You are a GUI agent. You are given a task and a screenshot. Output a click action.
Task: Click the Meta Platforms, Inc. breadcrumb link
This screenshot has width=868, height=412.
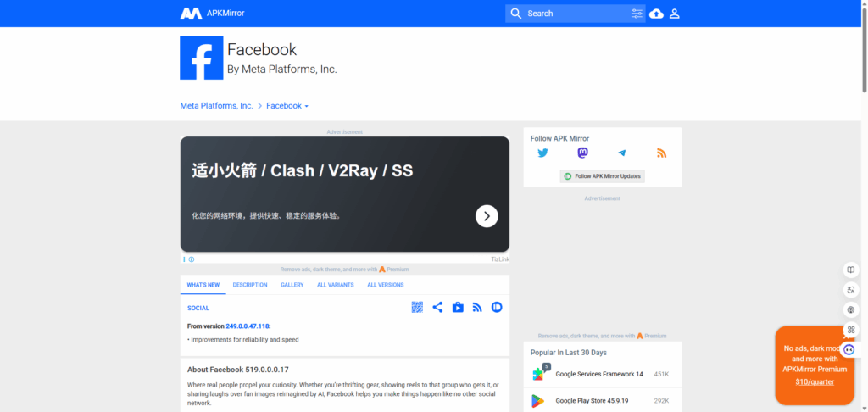[216, 106]
